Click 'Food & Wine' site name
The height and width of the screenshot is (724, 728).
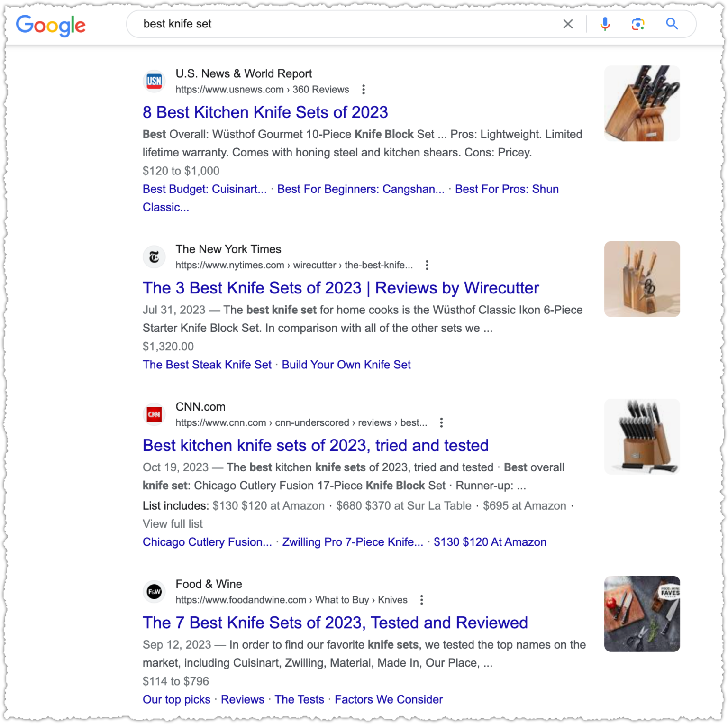209,584
